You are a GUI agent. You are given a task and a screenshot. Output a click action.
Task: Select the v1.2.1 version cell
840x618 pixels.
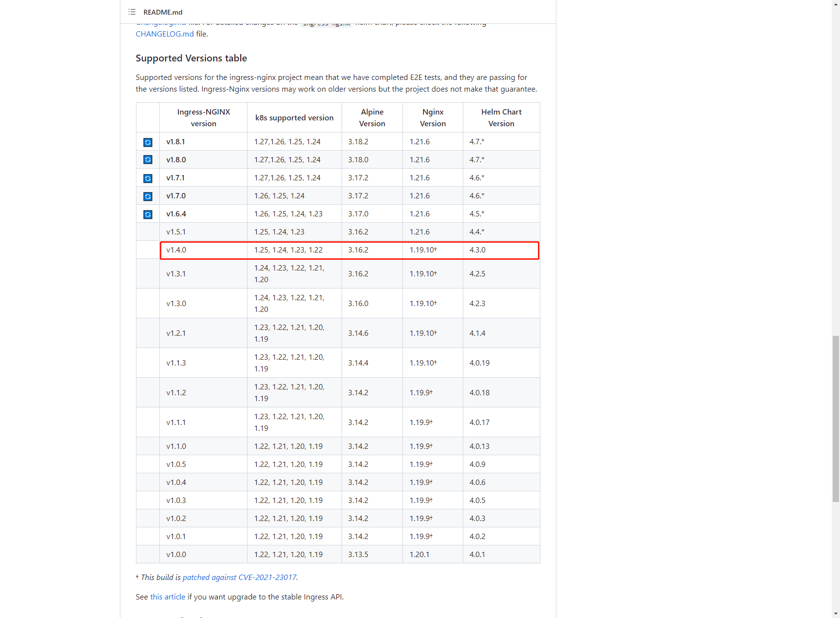[x=204, y=333]
